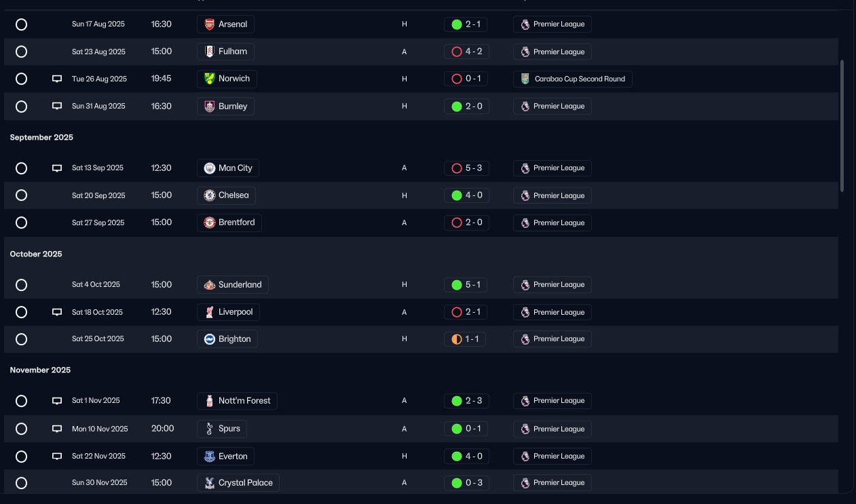Click half-orange draw indicator for Brighton match

[457, 339]
